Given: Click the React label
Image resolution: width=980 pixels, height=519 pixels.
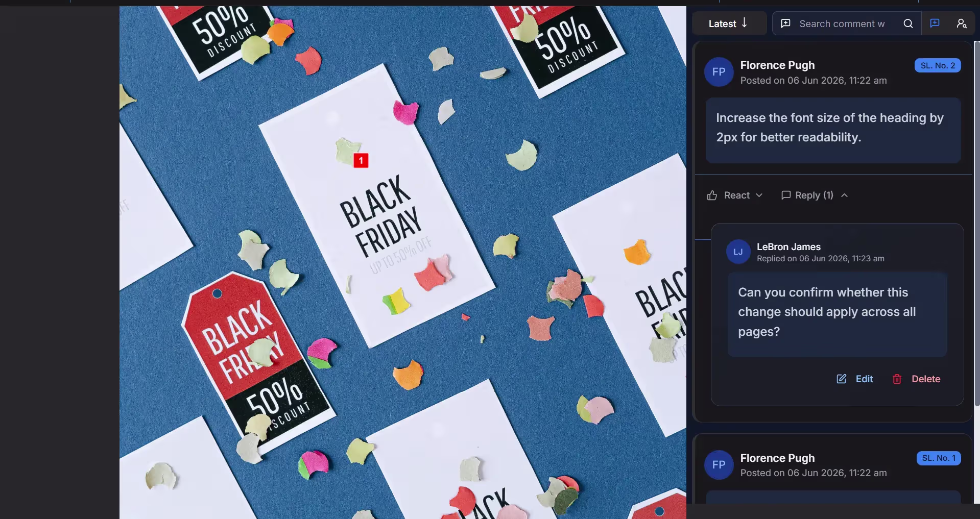Looking at the screenshot, I should [737, 195].
